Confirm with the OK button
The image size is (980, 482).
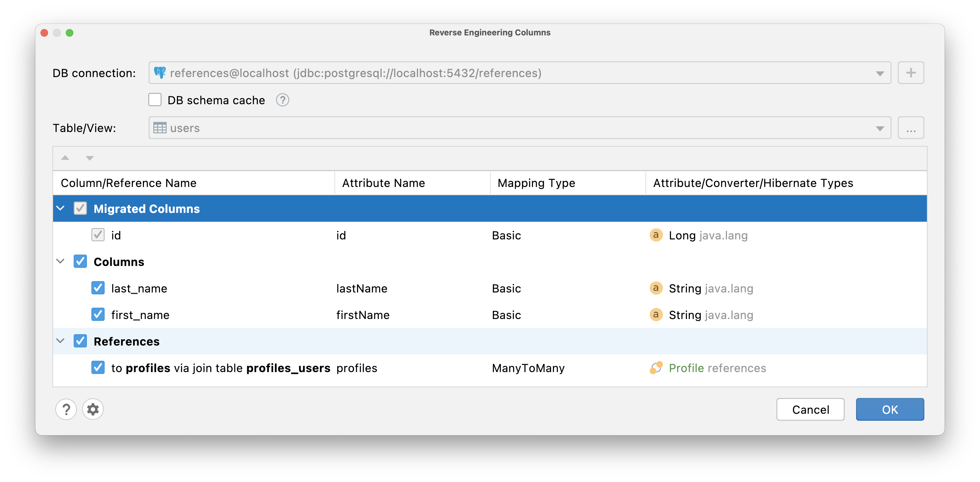pos(890,409)
